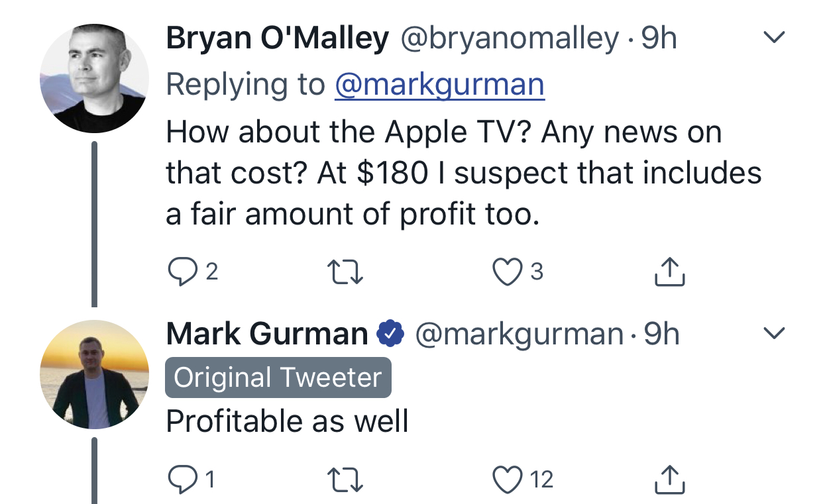Open the 'Profitable as well' tweet text
Viewport: 823px width, 504px height.
(x=287, y=421)
